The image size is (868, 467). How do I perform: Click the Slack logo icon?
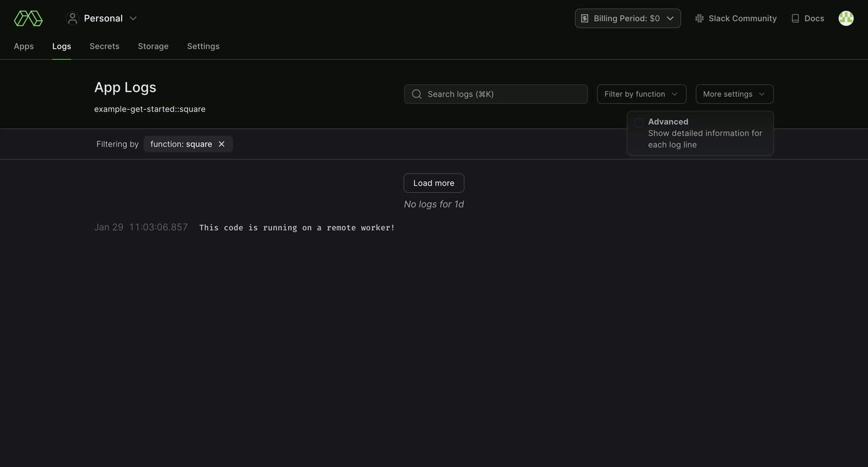(699, 18)
